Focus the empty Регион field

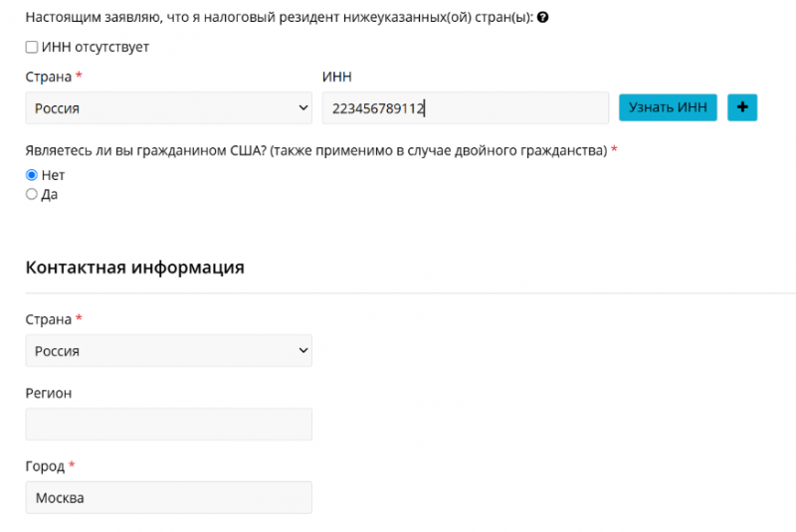tap(168, 424)
